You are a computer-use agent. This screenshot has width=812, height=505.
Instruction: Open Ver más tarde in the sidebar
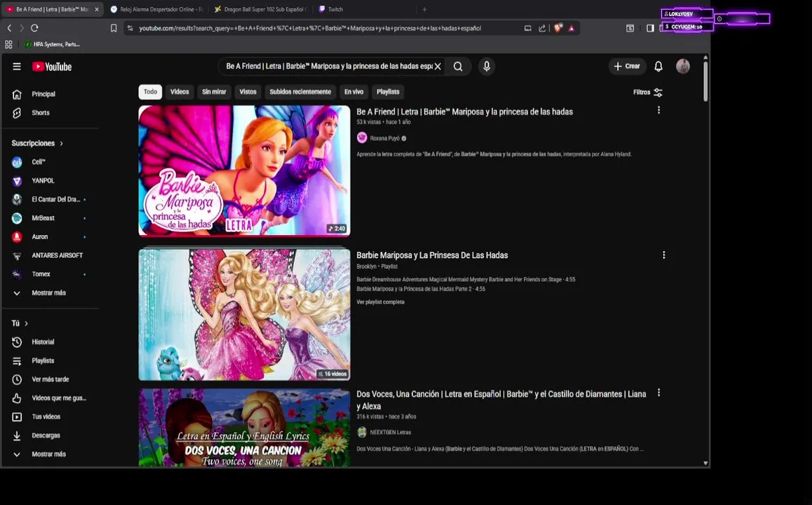(x=51, y=379)
